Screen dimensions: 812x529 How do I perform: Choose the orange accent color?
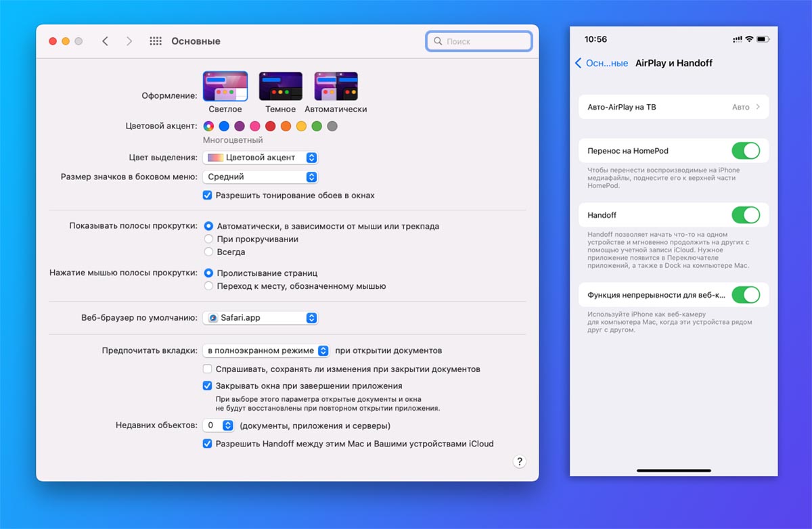coord(286,126)
